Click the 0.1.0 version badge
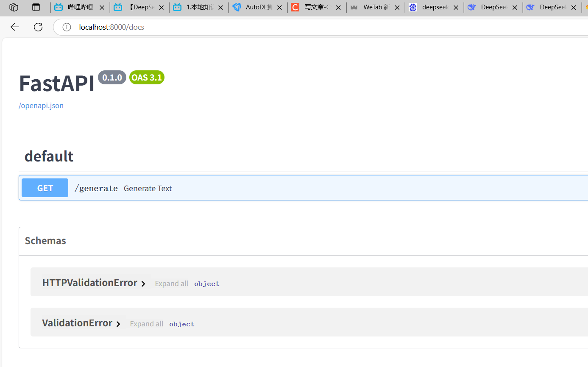This screenshot has width=588, height=367. pyautogui.click(x=112, y=78)
